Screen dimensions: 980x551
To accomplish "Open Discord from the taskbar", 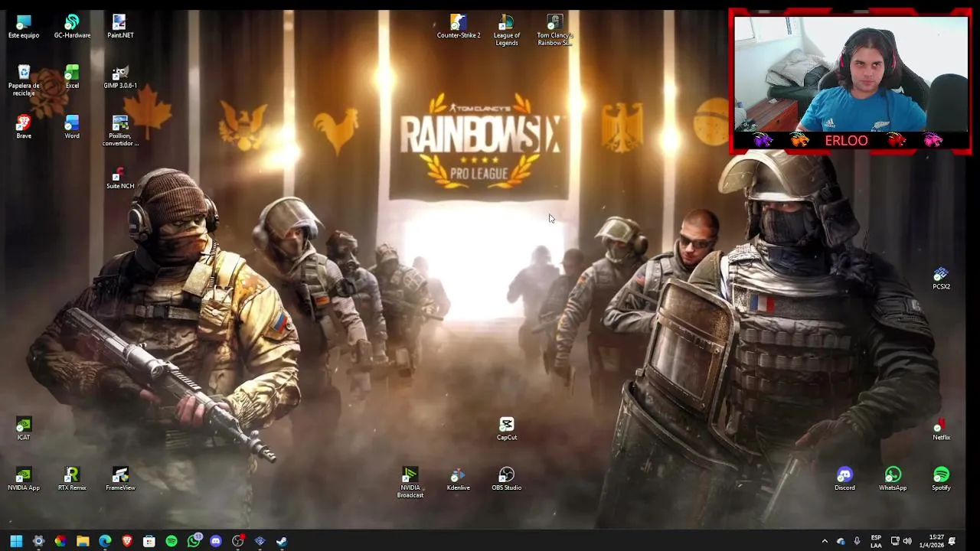I will click(x=216, y=541).
